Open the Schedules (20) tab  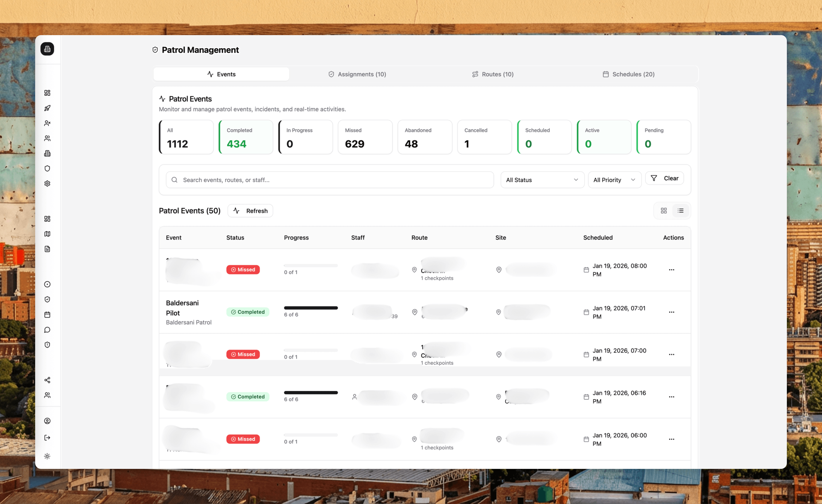coord(628,74)
